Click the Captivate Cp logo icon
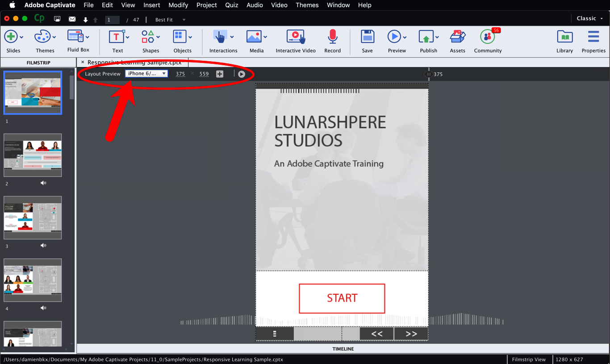 [39, 19]
